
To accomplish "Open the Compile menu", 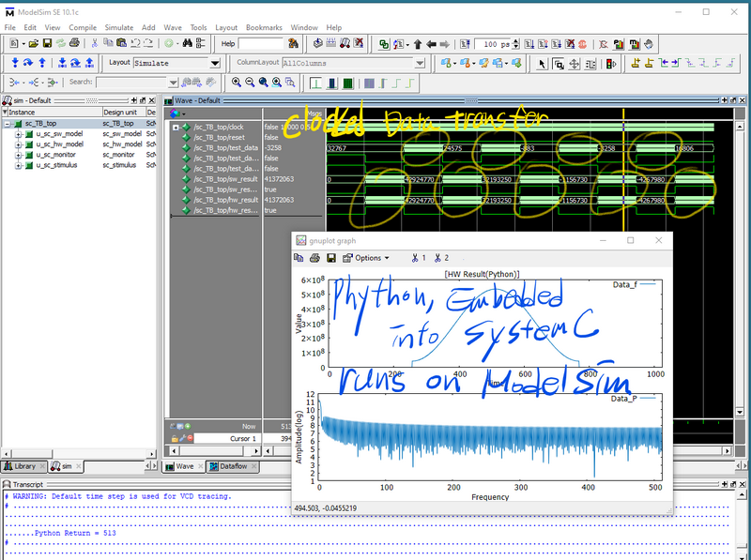I will [83, 27].
